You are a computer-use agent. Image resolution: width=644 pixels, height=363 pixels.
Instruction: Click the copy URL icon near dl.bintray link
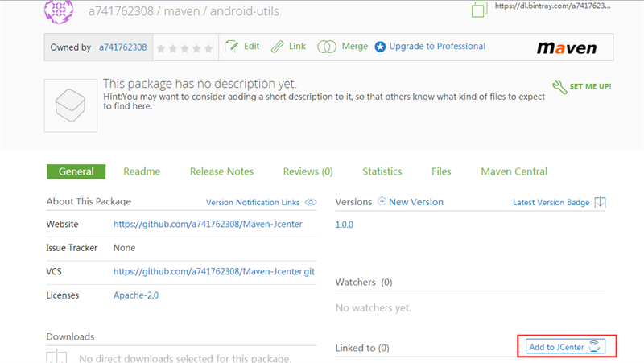point(479,10)
